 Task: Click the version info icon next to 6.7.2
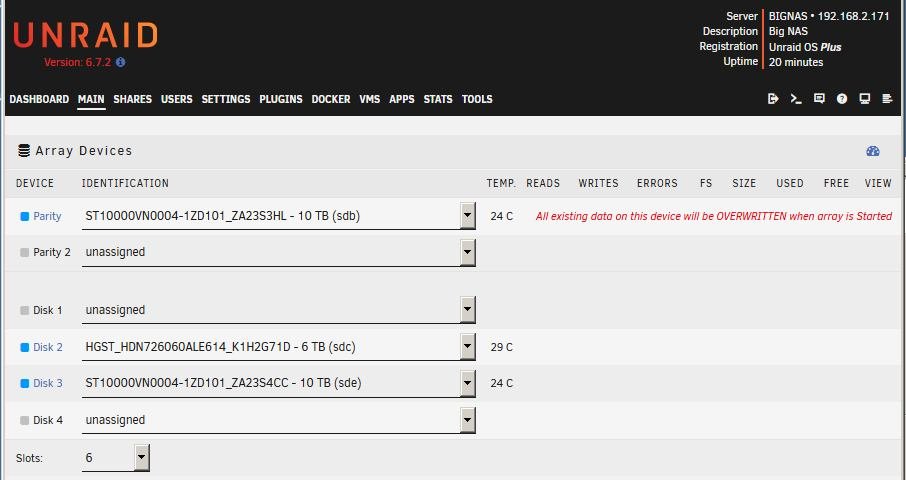(x=120, y=62)
